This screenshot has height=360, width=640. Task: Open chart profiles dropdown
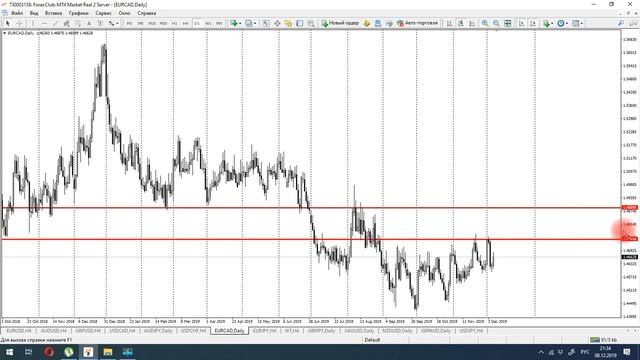(250, 23)
